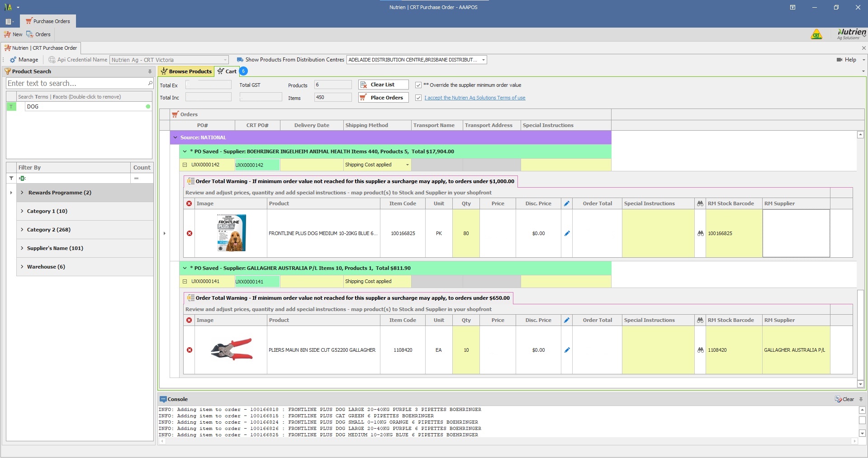
Task: Expand Warehouse (6) filter
Action: (x=22, y=267)
